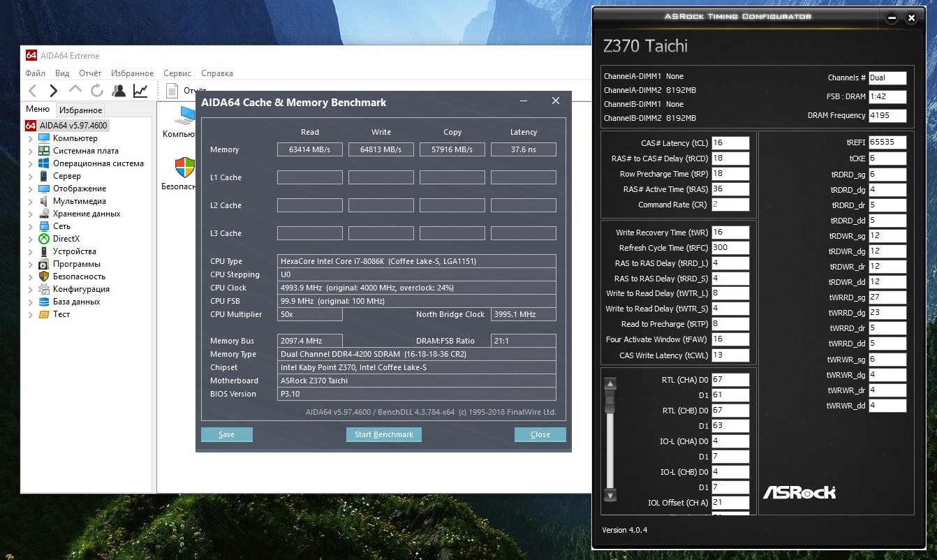The height and width of the screenshot is (560, 937).
Task: Click the report page icon in AIDA64 toolbar
Action: (172, 91)
